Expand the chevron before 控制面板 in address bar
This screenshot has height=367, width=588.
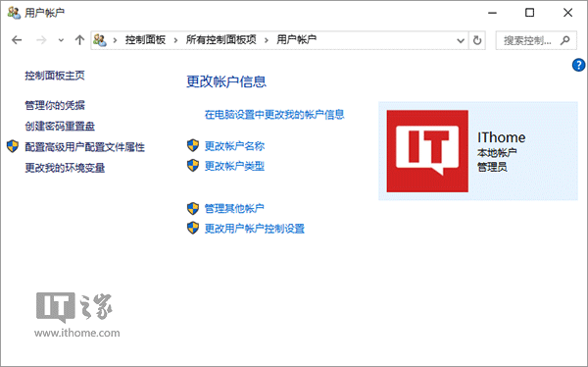tap(115, 40)
